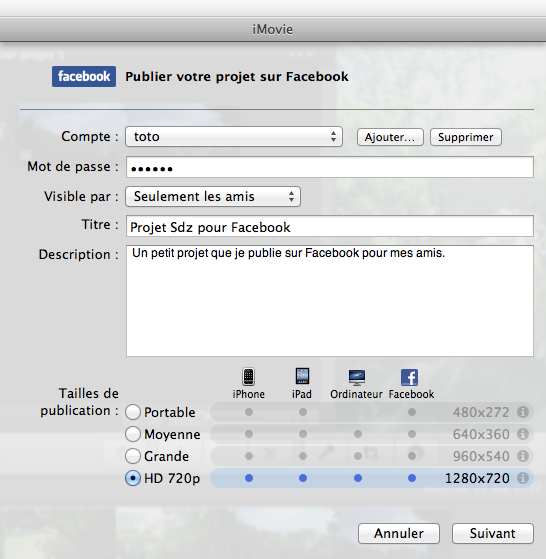Click the Ajouter… account button
Image resolution: width=546 pixels, height=559 pixels.
390,137
